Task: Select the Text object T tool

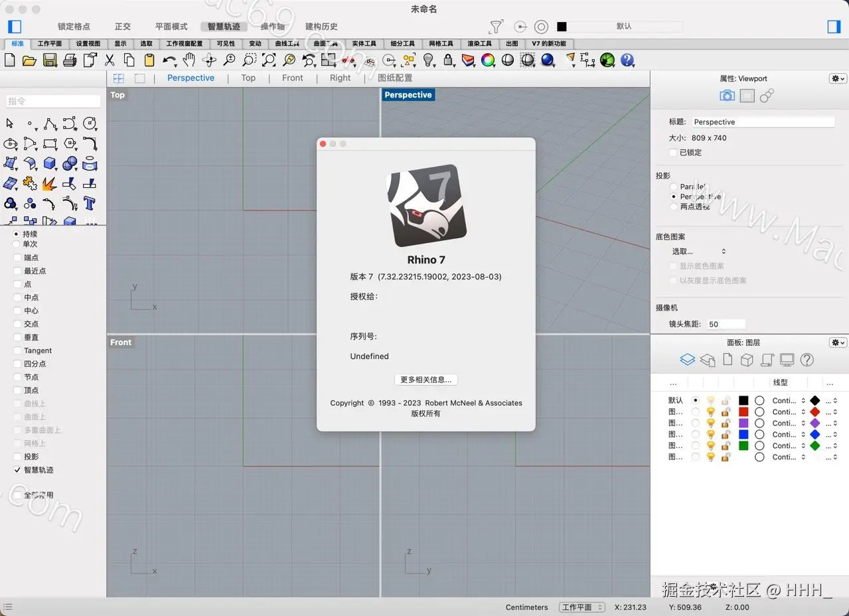Action: pyautogui.click(x=90, y=203)
